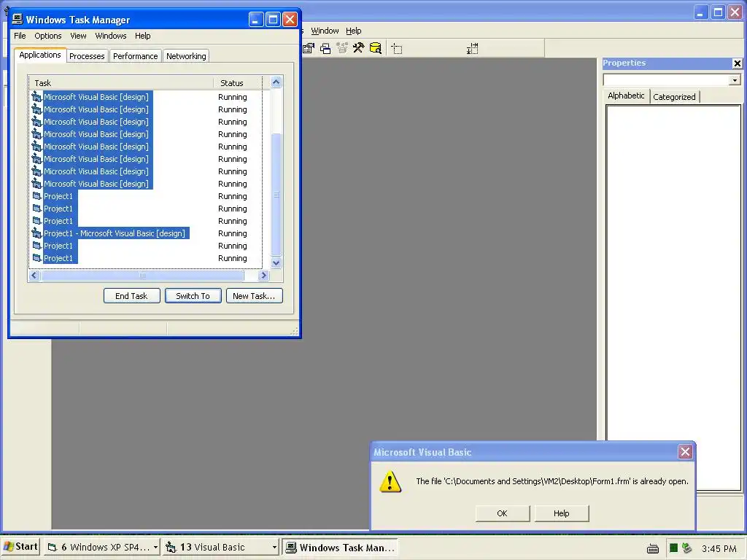
Task: Open the Options menu in Task Manager
Action: pos(47,36)
